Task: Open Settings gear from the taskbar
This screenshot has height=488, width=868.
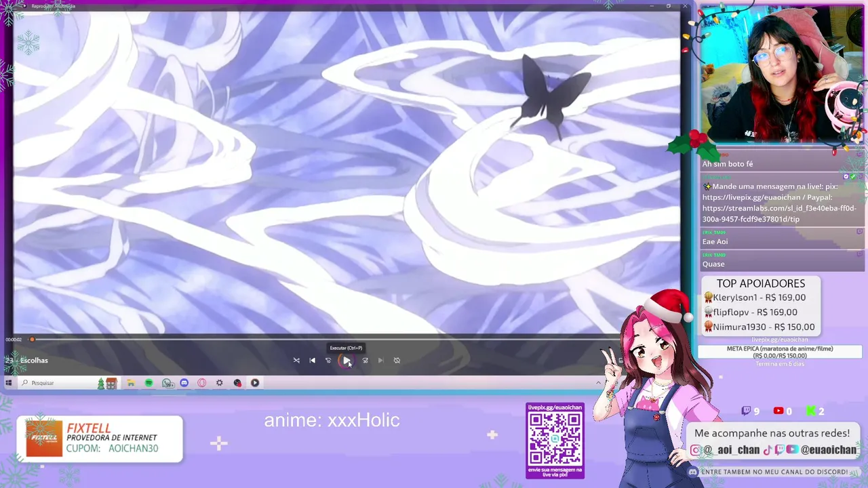Action: click(219, 383)
